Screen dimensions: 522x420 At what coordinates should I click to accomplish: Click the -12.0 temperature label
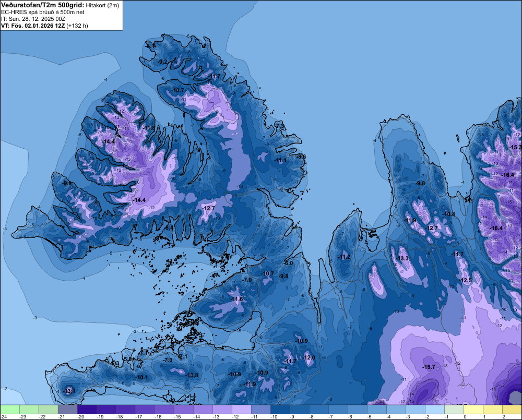(309, 357)
